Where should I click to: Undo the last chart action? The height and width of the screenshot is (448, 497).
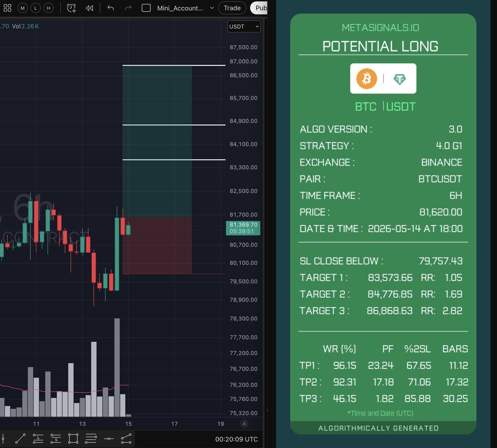(x=111, y=8)
